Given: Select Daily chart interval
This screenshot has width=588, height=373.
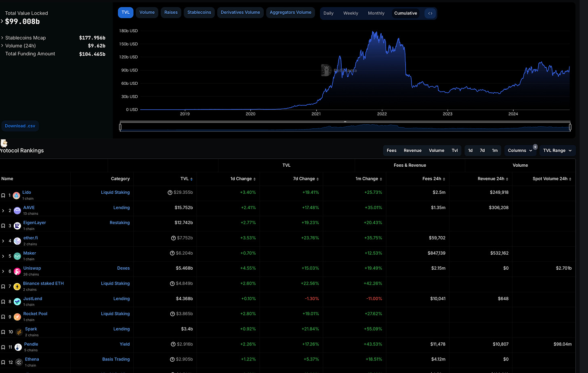Looking at the screenshot, I should pyautogui.click(x=328, y=13).
